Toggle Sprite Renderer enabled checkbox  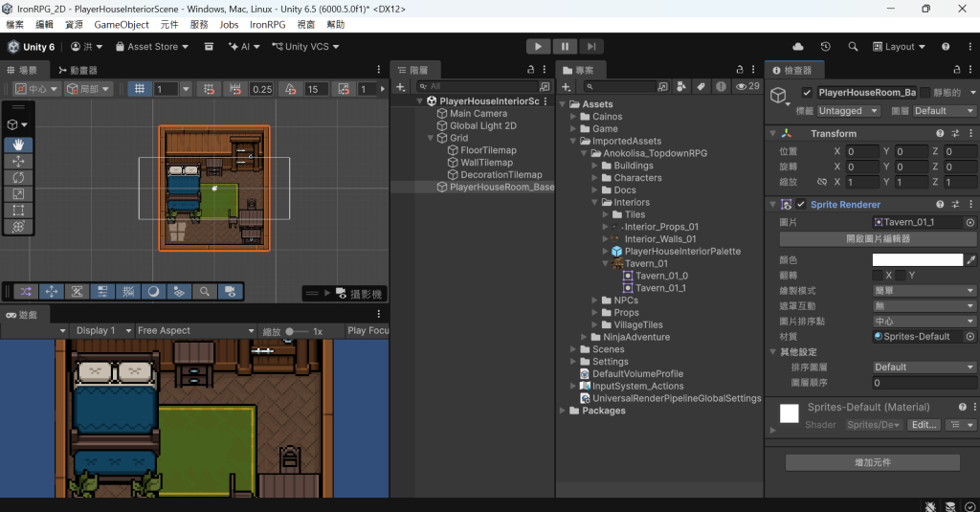pos(801,205)
